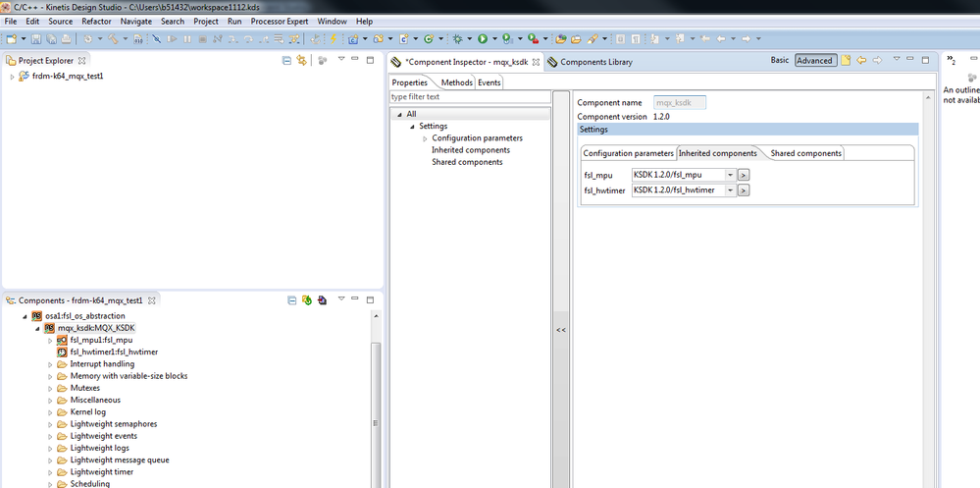Screen dimensions: 980x488
Task: Click the Show Whitespace paragraph icon
Action: [x=635, y=39]
